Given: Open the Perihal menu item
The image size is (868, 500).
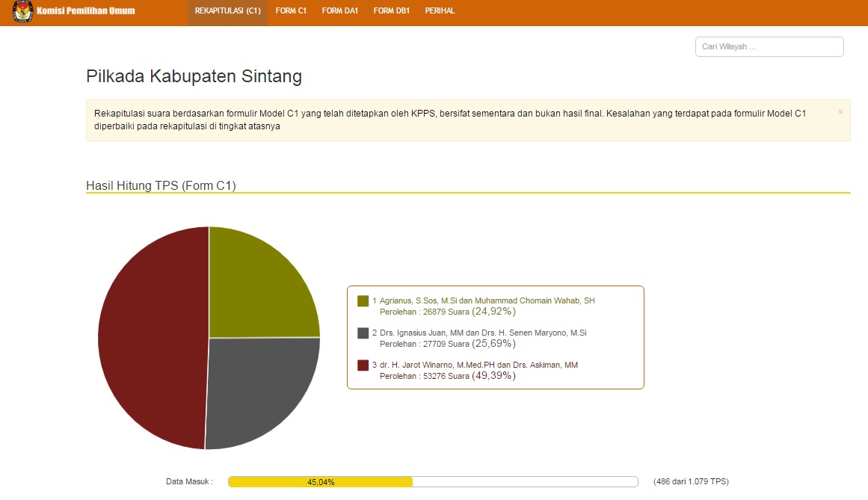Looking at the screenshot, I should (440, 11).
